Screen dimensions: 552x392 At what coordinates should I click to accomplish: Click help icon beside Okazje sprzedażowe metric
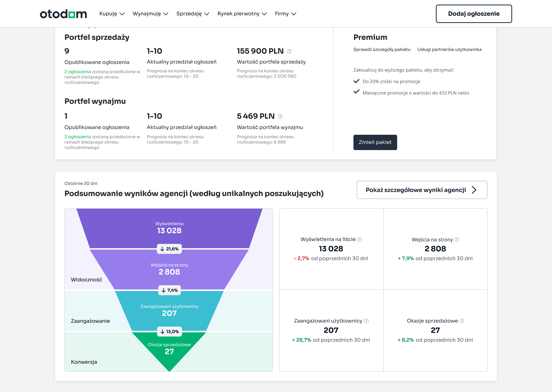click(x=462, y=321)
